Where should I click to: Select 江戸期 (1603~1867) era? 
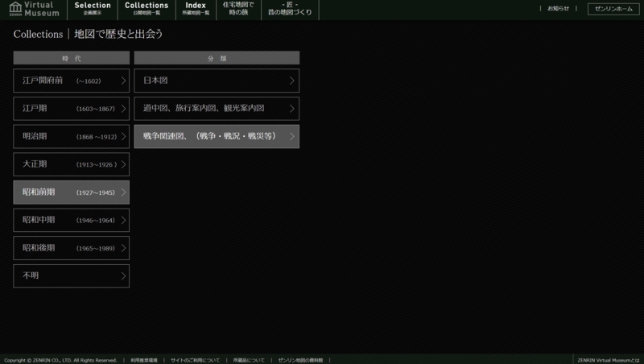[x=71, y=109]
